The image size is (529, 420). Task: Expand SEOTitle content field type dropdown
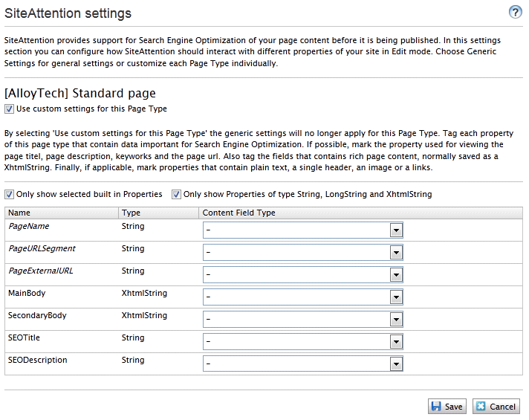coord(396,342)
